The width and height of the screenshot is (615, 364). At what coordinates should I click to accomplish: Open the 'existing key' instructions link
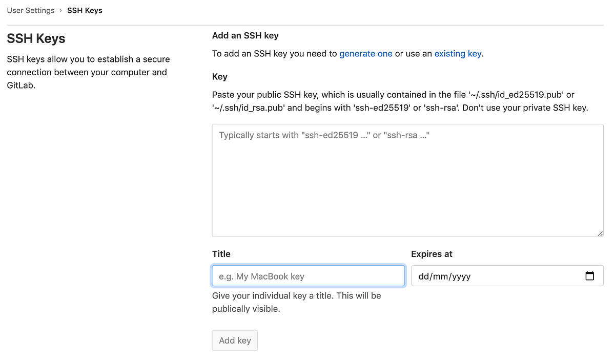click(x=458, y=53)
